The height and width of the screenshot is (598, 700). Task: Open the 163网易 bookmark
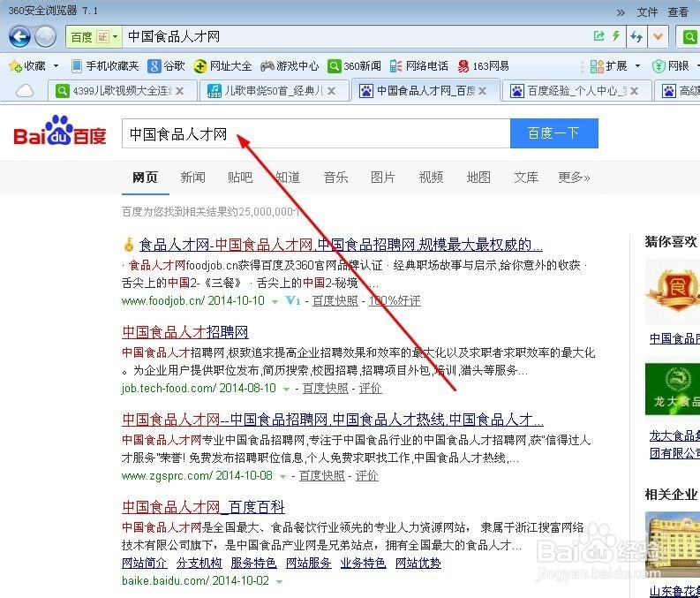pos(483,66)
